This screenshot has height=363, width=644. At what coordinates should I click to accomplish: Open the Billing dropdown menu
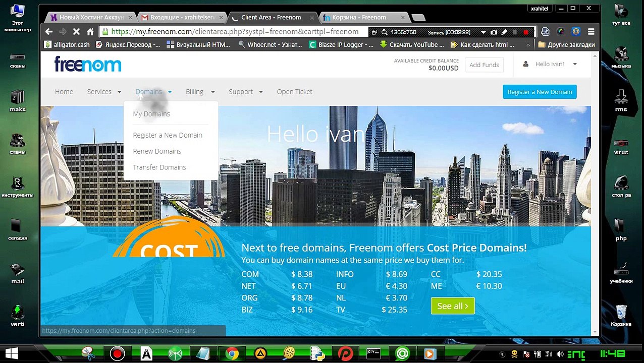[x=200, y=92]
